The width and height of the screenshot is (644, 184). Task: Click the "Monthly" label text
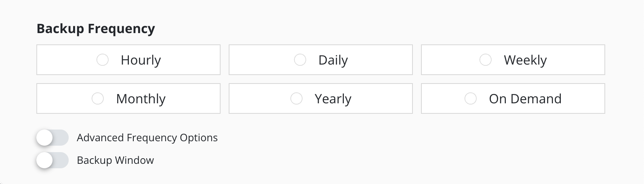pos(141,99)
